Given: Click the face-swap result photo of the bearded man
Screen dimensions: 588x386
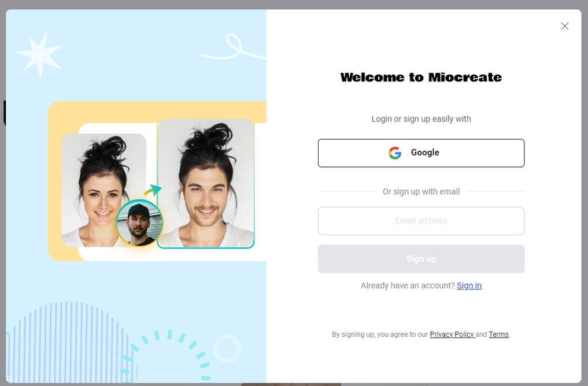Looking at the screenshot, I should [206, 184].
